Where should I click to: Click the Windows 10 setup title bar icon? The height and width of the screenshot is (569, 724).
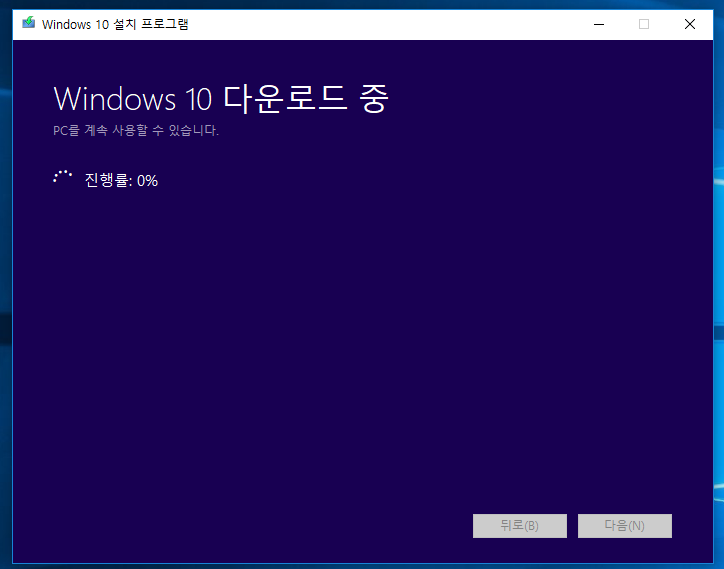pyautogui.click(x=29, y=23)
